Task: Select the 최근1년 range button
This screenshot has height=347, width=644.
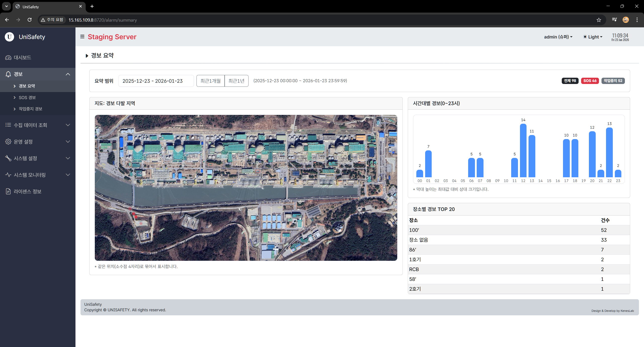Action: click(236, 81)
